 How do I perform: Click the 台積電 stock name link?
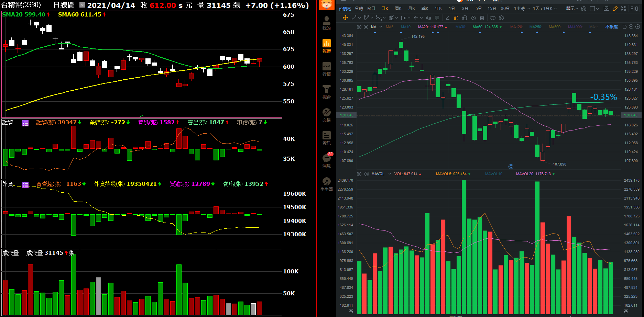coord(345,9)
